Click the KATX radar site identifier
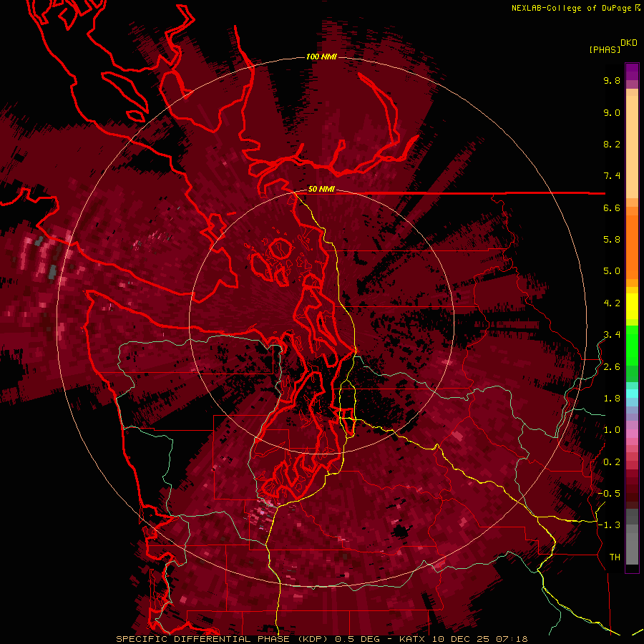This screenshot has width=644, height=644. (413, 639)
